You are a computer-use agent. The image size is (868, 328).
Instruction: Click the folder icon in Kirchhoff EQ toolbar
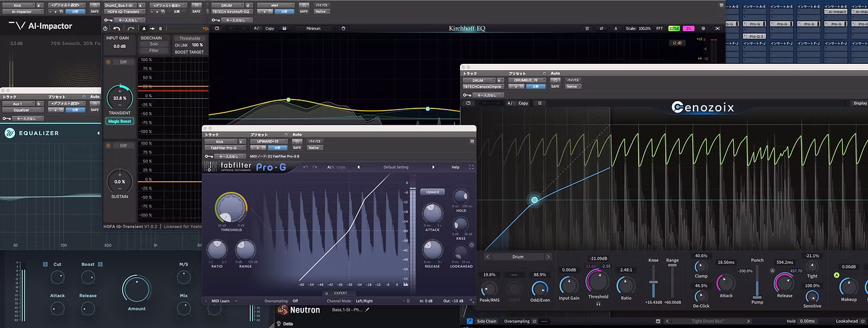(216, 28)
